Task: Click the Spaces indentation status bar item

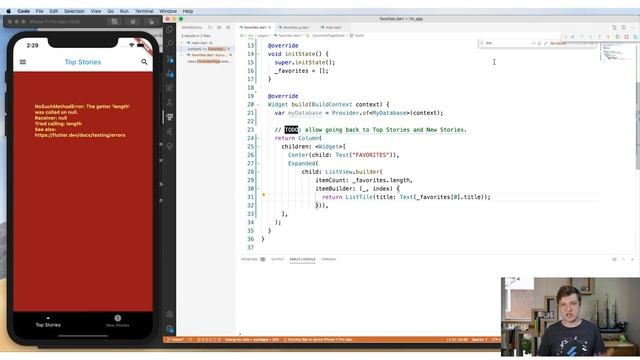Action: pos(479,340)
